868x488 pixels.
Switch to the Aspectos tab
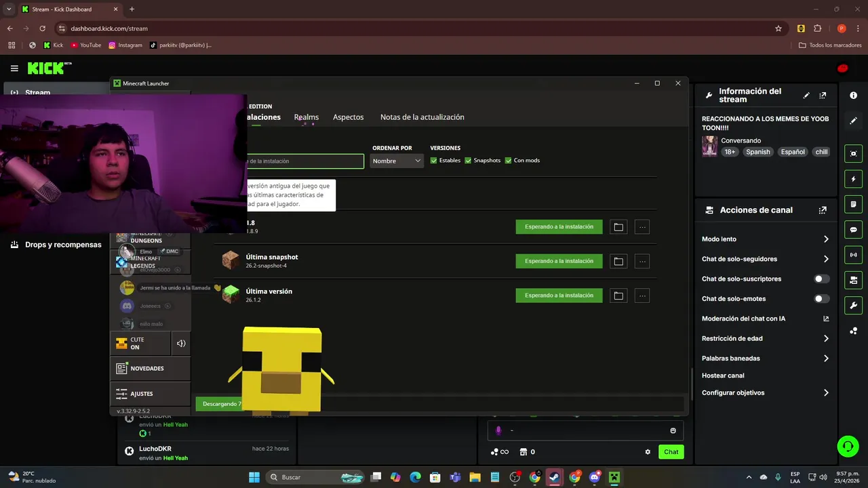(x=349, y=117)
